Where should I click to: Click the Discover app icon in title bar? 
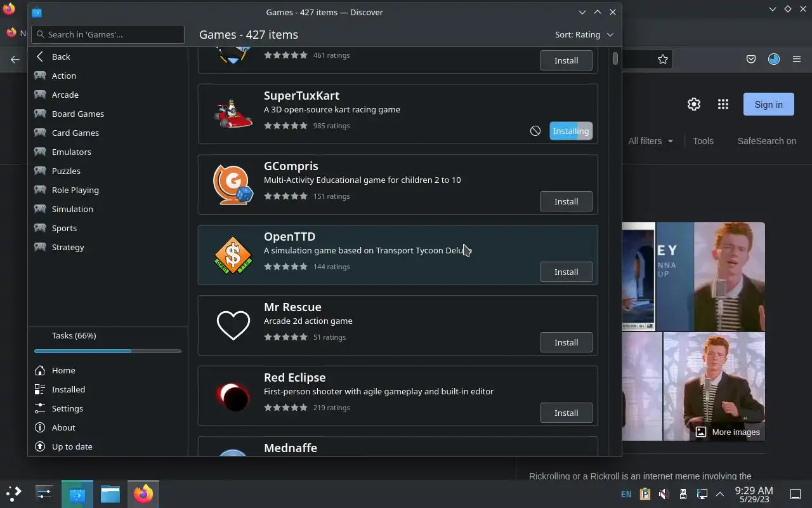click(x=37, y=12)
